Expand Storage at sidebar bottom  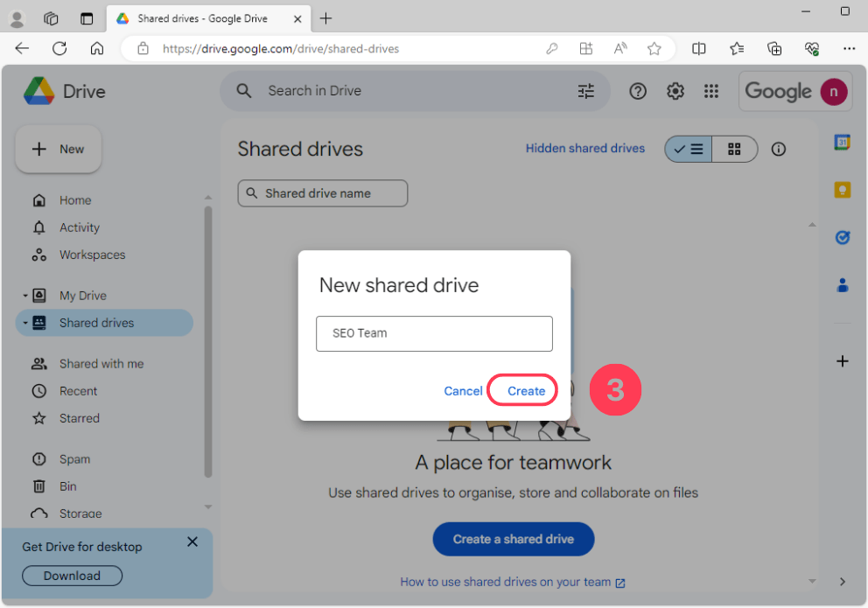pos(207,507)
